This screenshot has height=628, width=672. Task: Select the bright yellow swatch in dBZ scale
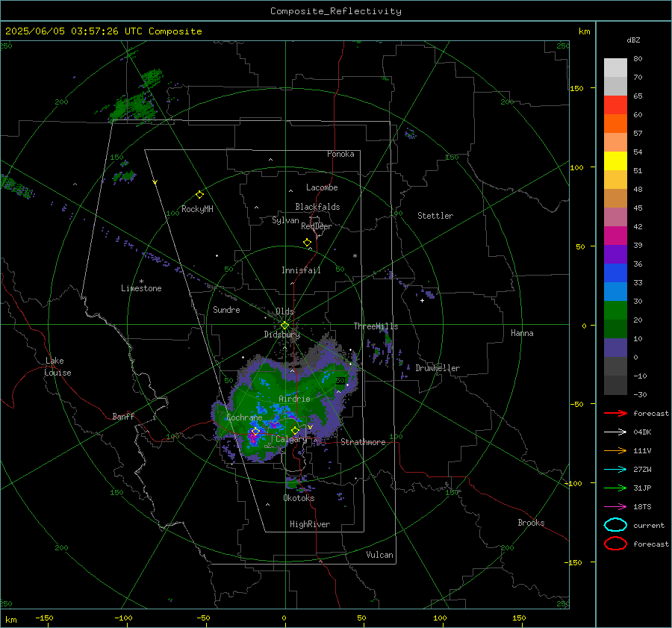tap(615, 161)
